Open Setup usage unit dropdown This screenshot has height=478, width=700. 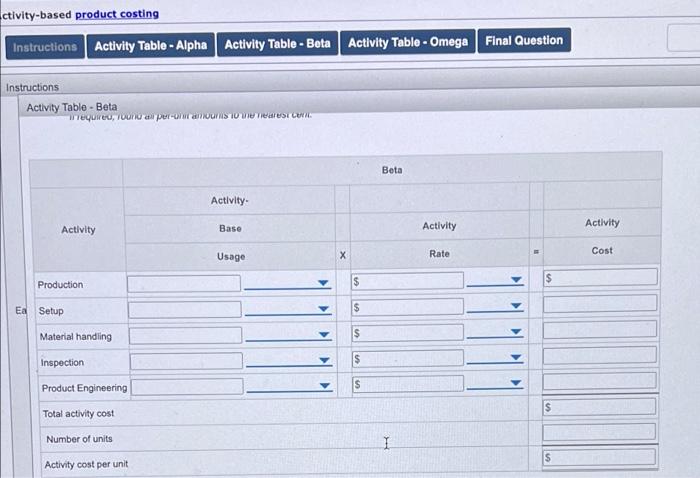coord(288,309)
